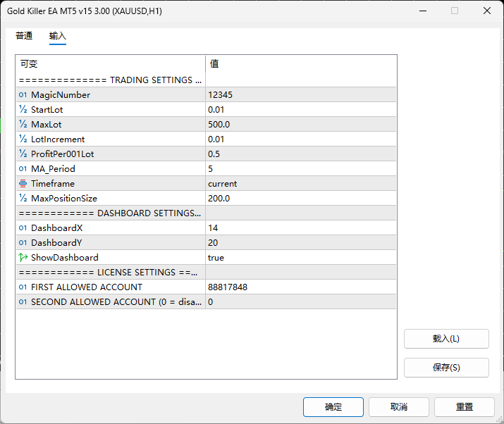Select the LICENSE SETTINGS header row
The image size is (504, 424).
tap(206, 272)
